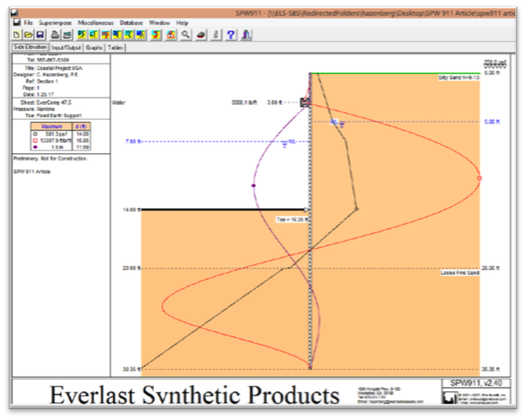
Task: Click the 5.00 ft water level label
Action: tap(492, 122)
